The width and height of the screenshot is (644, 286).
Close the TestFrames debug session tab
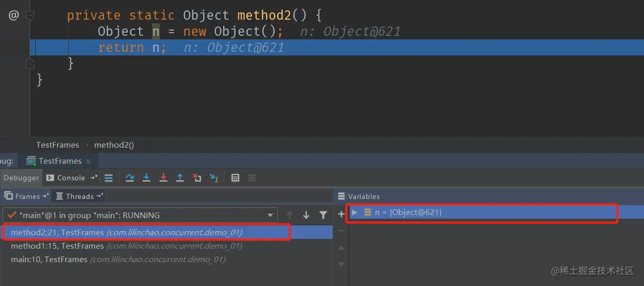pyautogui.click(x=88, y=161)
